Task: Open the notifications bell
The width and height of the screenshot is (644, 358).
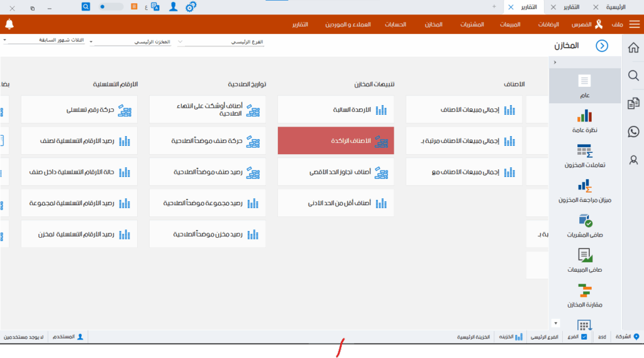Action: click(9, 25)
